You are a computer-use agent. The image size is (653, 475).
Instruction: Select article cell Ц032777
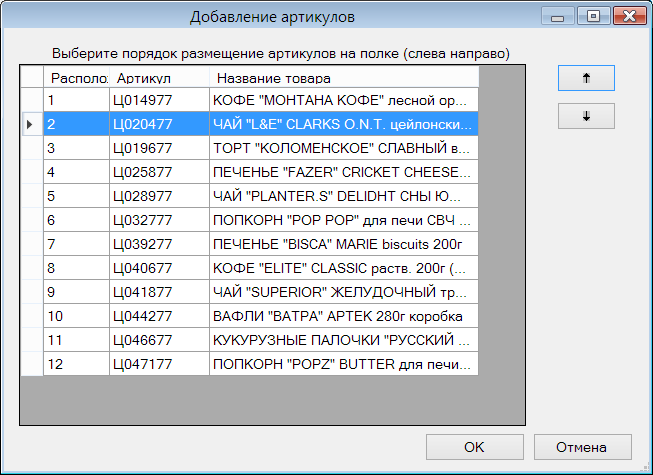tap(159, 220)
